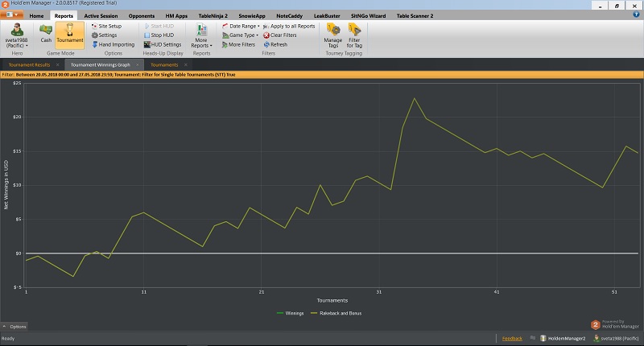The height and width of the screenshot is (346, 644).
Task: Close the Tournament Winnings Graph tab
Action: tap(138, 65)
